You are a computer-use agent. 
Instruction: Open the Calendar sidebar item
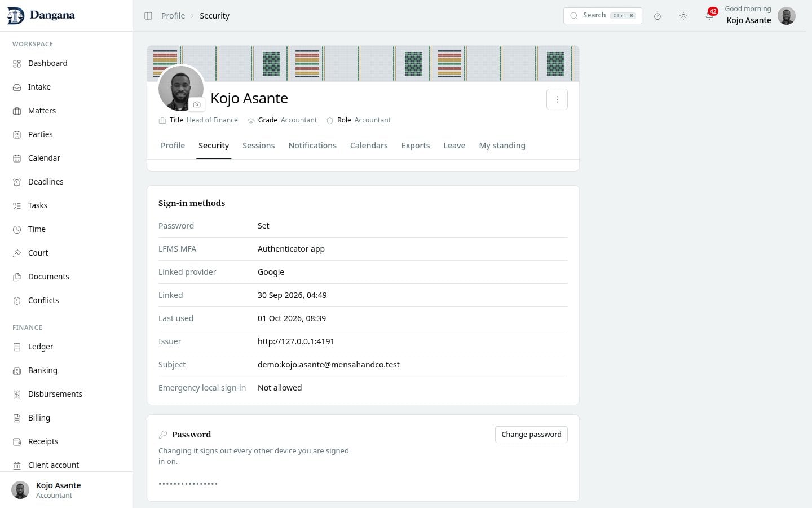66,158
